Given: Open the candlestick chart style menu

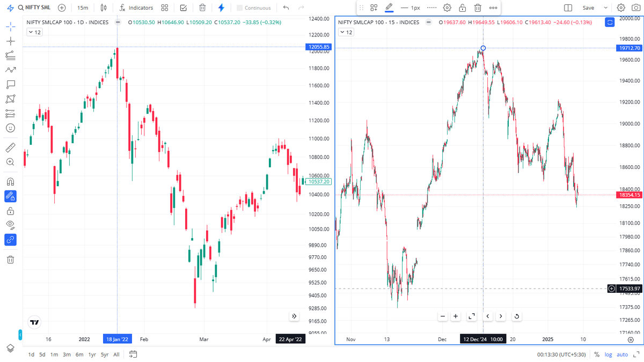Looking at the screenshot, I should click(x=104, y=8).
